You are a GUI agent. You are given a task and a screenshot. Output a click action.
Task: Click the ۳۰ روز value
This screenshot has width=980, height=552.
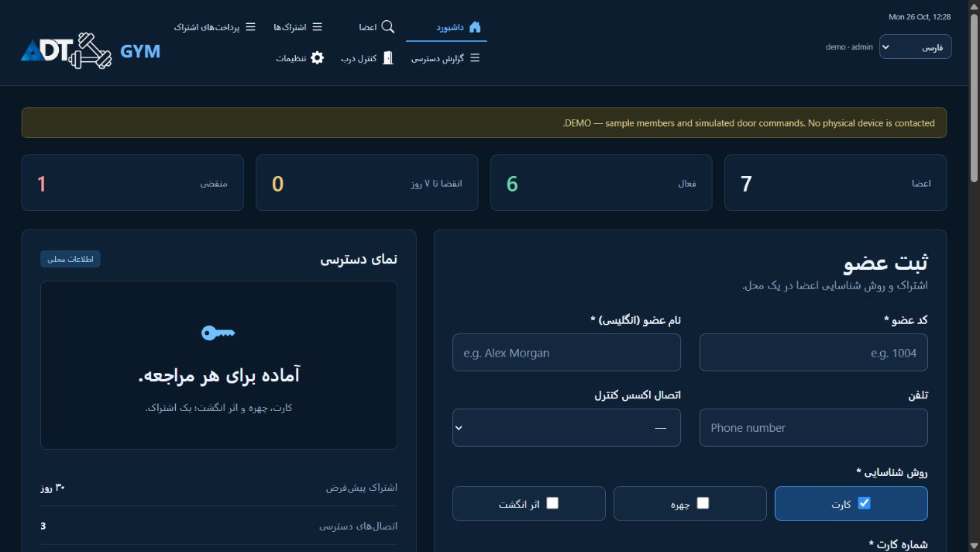53,488
